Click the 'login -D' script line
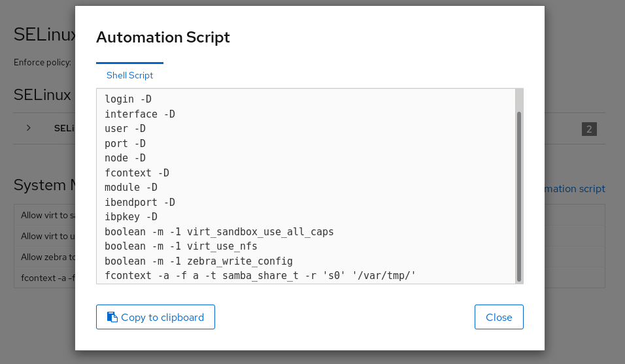Image resolution: width=625 pixels, height=364 pixels. [x=128, y=99]
